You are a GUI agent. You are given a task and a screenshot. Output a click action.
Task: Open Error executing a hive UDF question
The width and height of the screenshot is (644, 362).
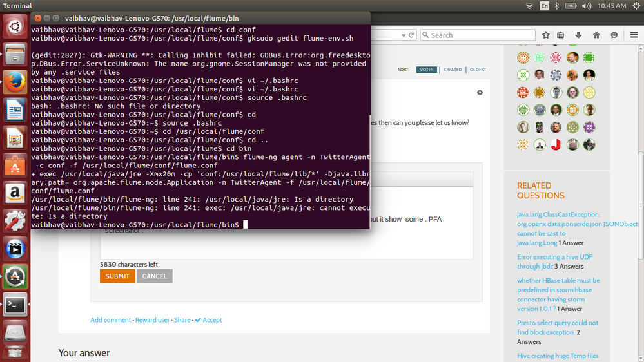(x=554, y=262)
